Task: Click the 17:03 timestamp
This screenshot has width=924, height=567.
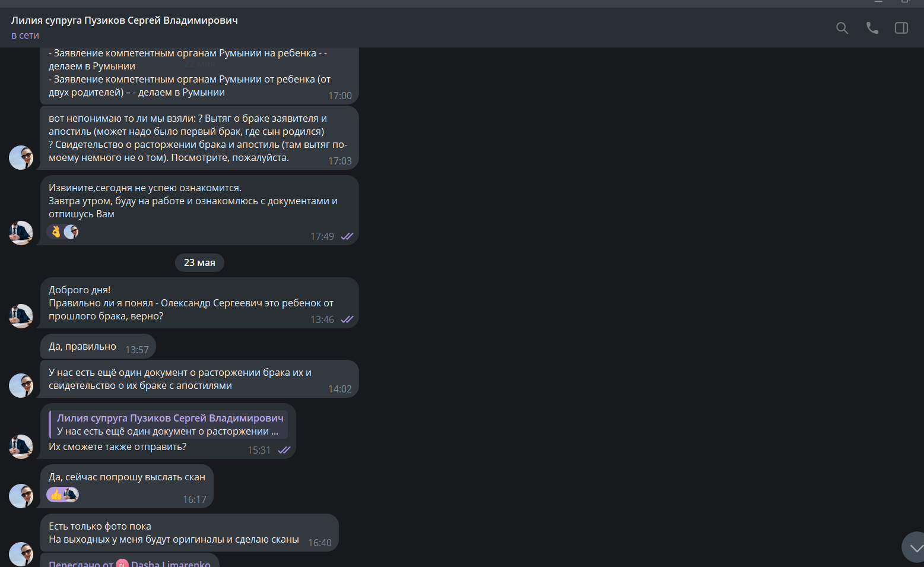Action: coord(340,161)
